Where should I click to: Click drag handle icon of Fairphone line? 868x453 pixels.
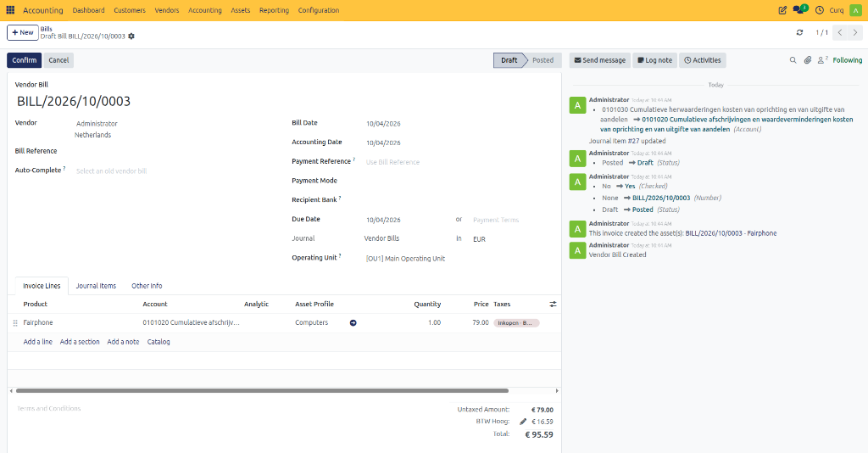[15, 323]
